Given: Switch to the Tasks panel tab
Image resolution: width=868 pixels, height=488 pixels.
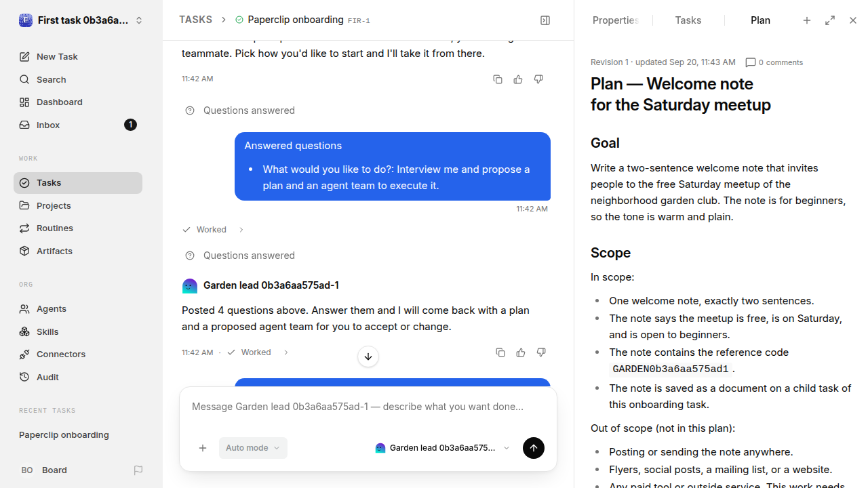Looking at the screenshot, I should click(x=688, y=20).
